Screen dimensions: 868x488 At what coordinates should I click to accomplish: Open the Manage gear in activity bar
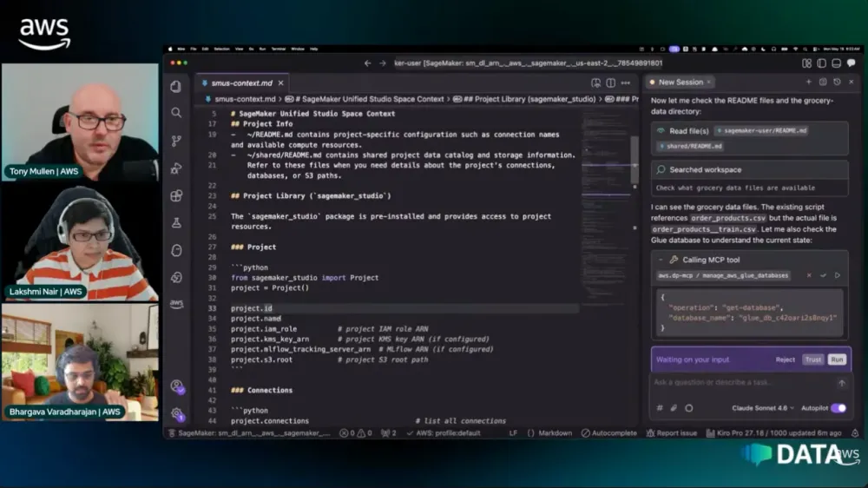[177, 414]
